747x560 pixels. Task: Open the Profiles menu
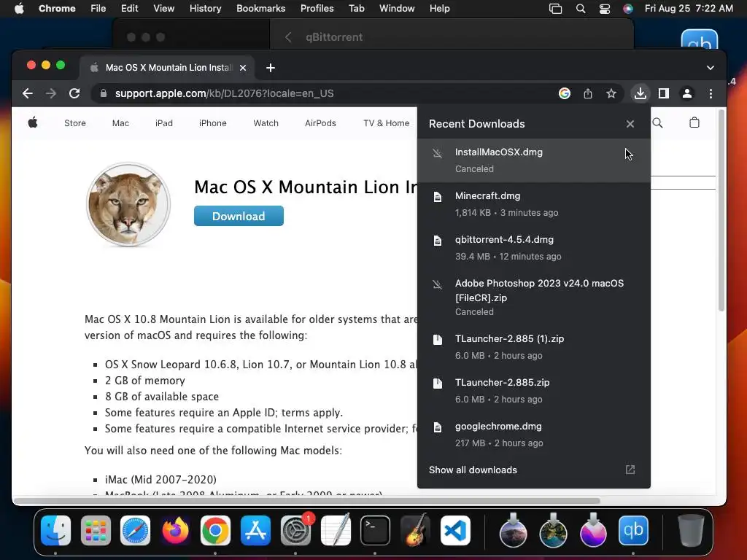(x=317, y=8)
